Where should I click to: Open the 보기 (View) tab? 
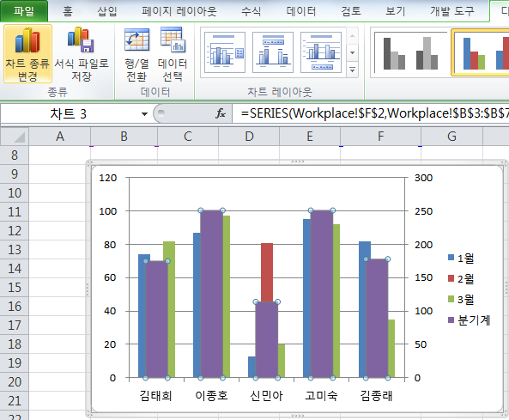tap(395, 11)
